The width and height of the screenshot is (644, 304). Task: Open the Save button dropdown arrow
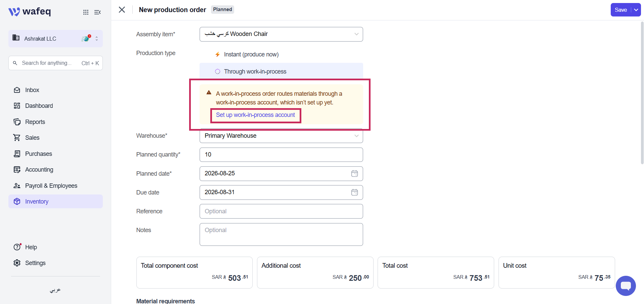coord(636,10)
